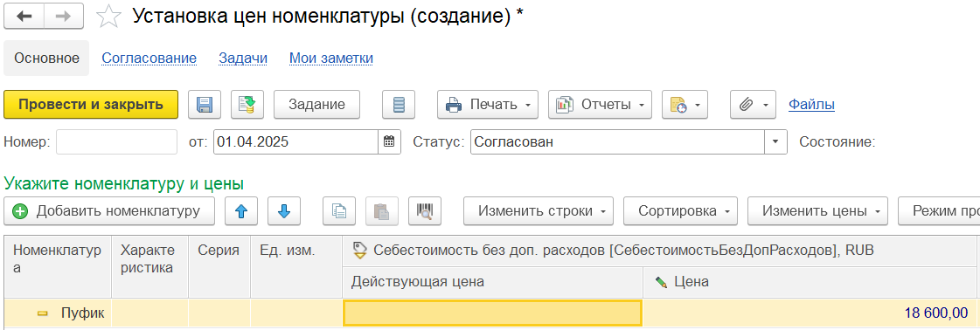Image resolution: width=980 pixels, height=330 pixels.
Task: Click the date field showing 01.04.2025
Action: [x=296, y=141]
